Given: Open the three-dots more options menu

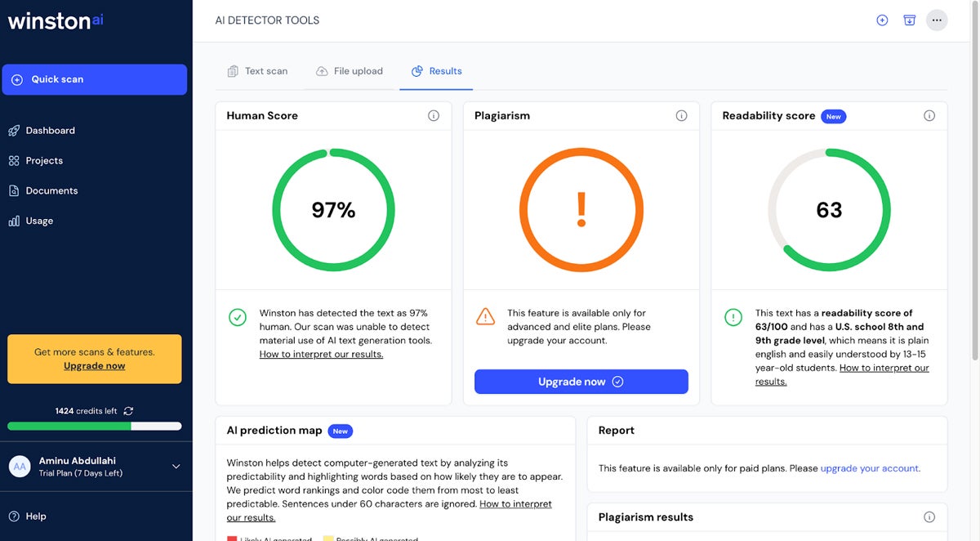Looking at the screenshot, I should click(x=937, y=20).
